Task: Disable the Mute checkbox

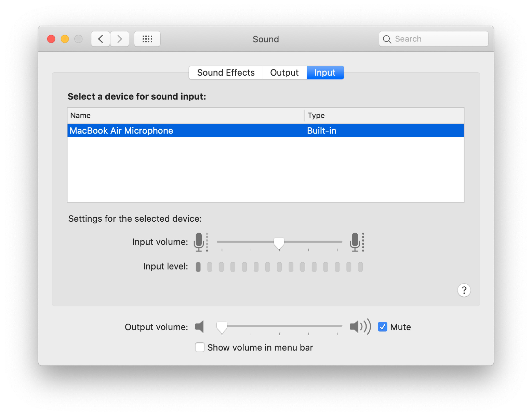Action: pos(382,327)
